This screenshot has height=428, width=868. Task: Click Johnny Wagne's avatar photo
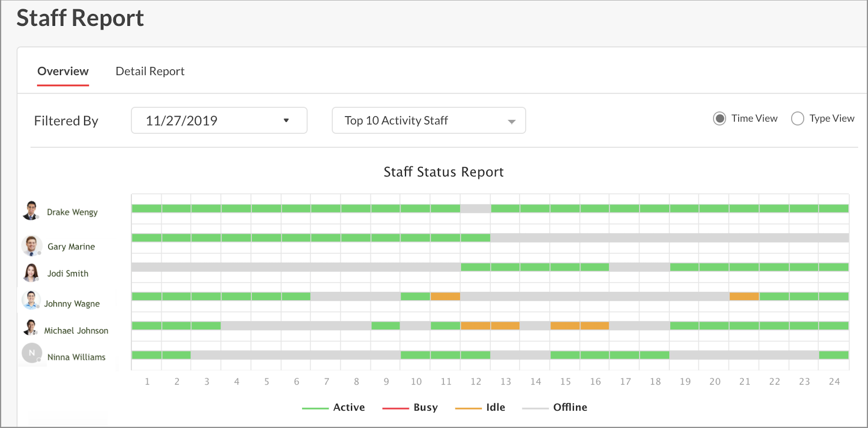coord(31,301)
